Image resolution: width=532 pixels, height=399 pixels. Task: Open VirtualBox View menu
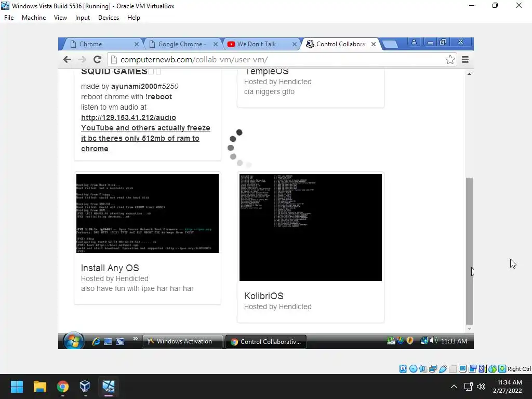click(60, 18)
